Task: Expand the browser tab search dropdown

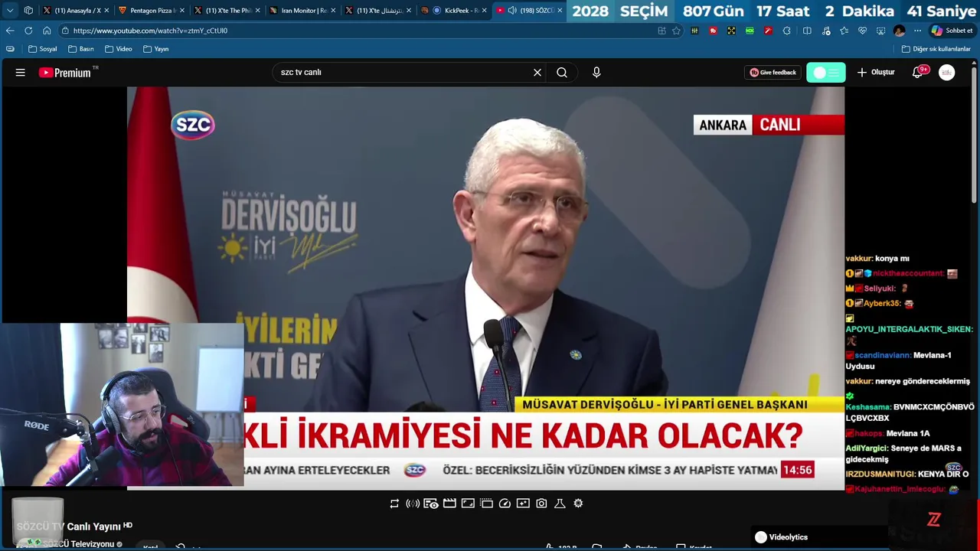Action: (10, 11)
